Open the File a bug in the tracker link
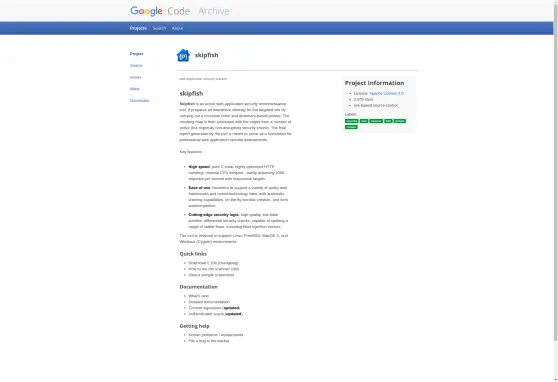 coord(209,341)
